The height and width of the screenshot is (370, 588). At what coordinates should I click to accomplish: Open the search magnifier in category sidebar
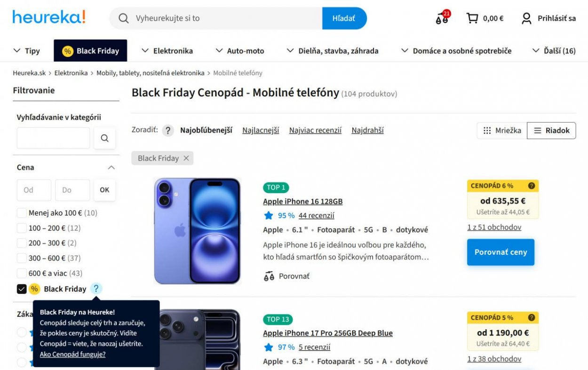104,138
